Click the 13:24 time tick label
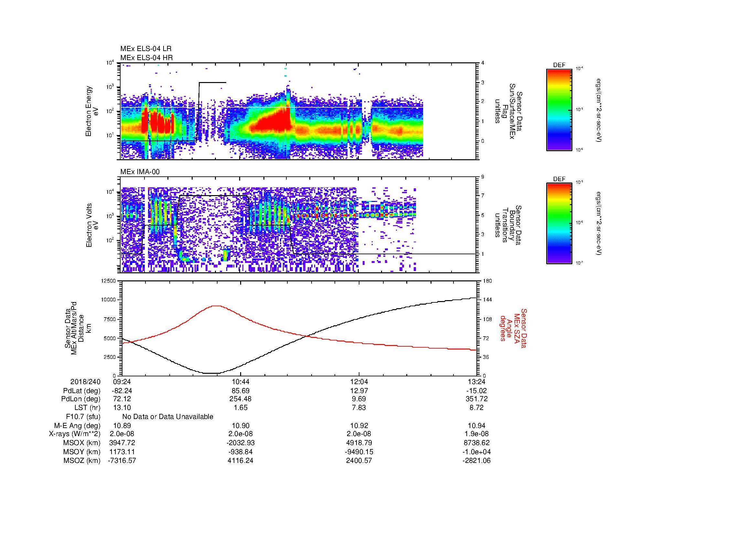Screen dimensions: 756x534 (x=476, y=381)
